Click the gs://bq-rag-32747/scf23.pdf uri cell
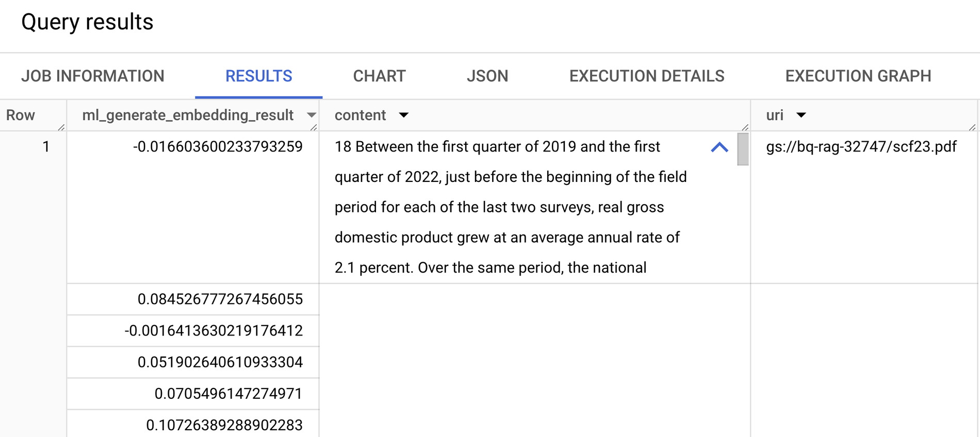 861,147
